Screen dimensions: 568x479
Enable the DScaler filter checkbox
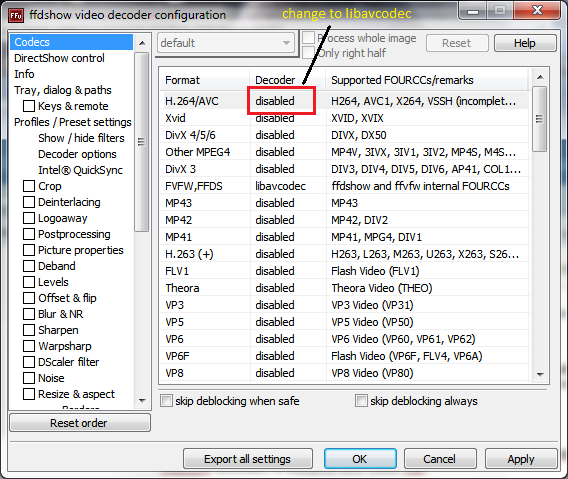pyautogui.click(x=29, y=362)
